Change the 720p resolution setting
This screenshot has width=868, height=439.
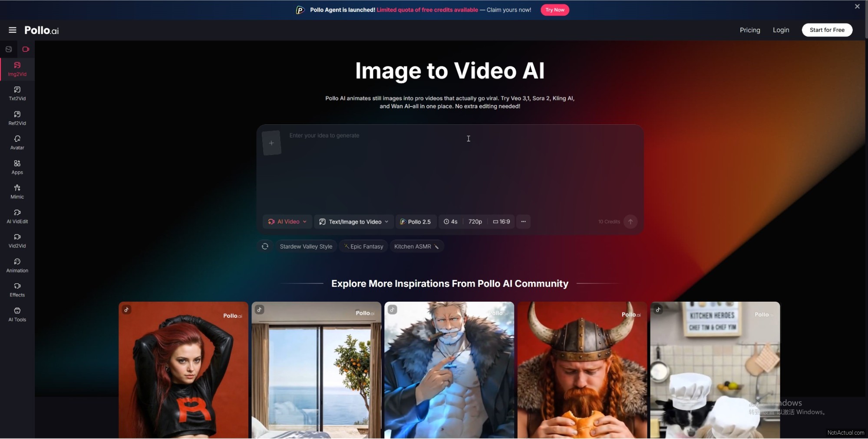click(x=475, y=222)
